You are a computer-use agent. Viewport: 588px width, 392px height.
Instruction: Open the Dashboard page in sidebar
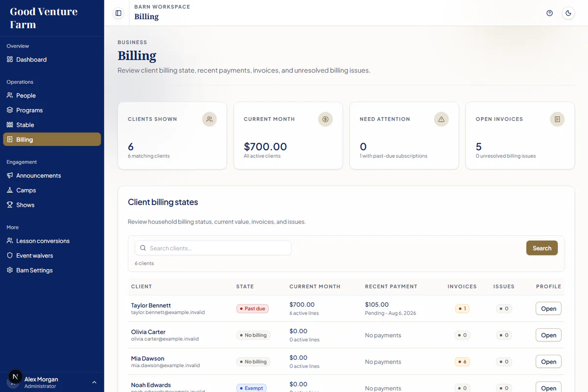tap(52, 59)
